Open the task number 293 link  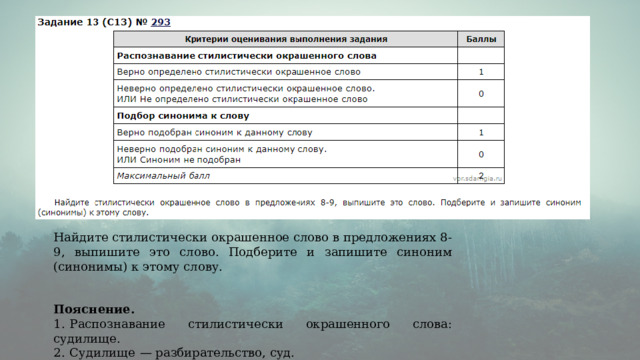(x=160, y=22)
